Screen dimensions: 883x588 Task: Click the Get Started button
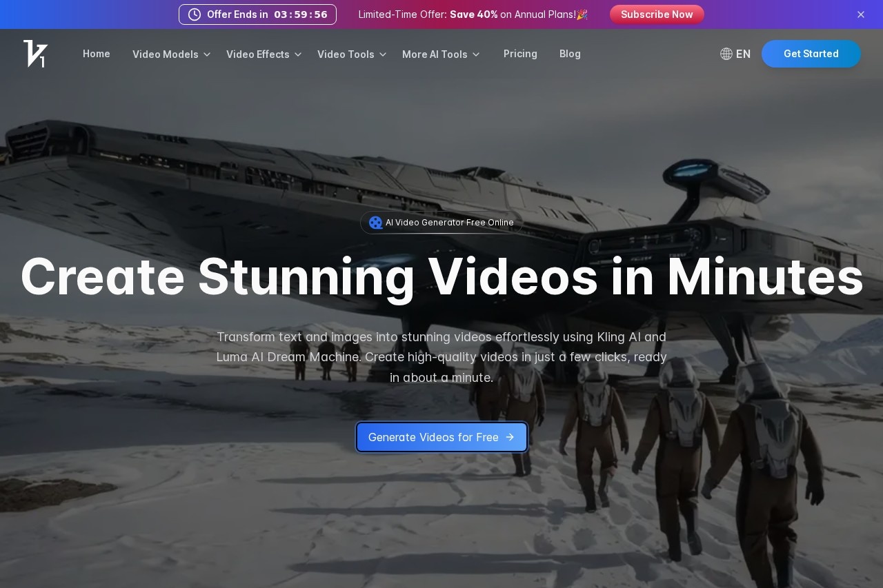pyautogui.click(x=811, y=54)
